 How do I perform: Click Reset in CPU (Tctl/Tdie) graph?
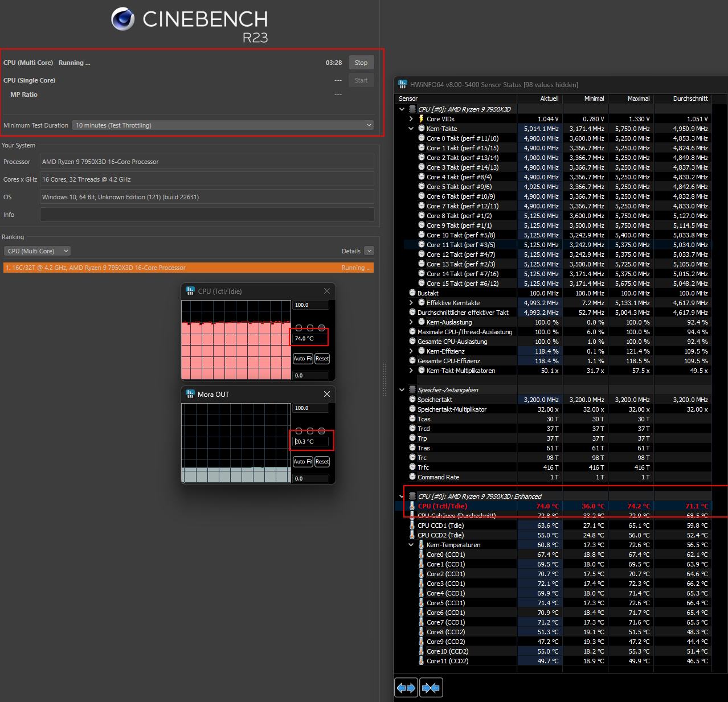tap(322, 359)
